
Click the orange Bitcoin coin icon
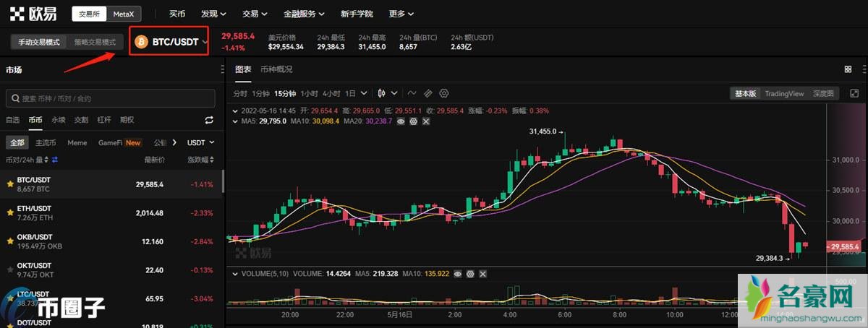click(x=142, y=42)
